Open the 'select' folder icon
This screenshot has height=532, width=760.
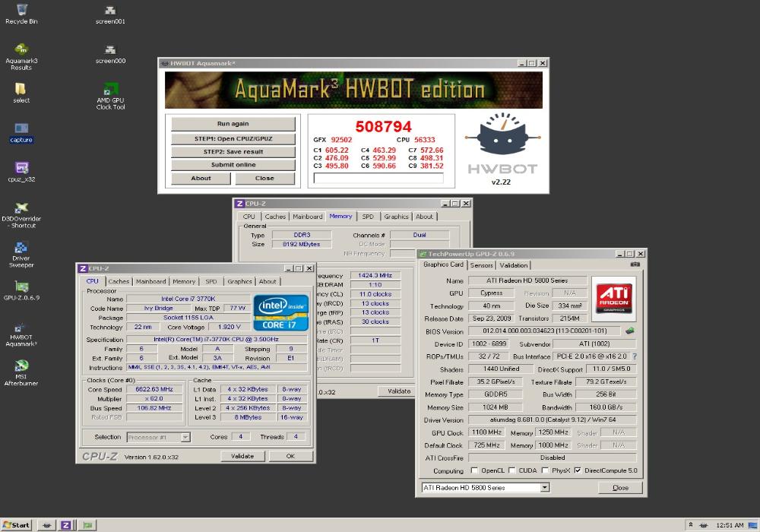(21, 93)
